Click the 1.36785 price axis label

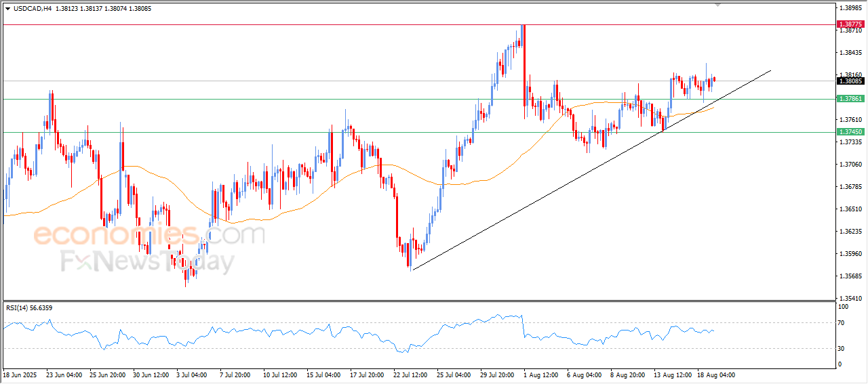[852, 187]
